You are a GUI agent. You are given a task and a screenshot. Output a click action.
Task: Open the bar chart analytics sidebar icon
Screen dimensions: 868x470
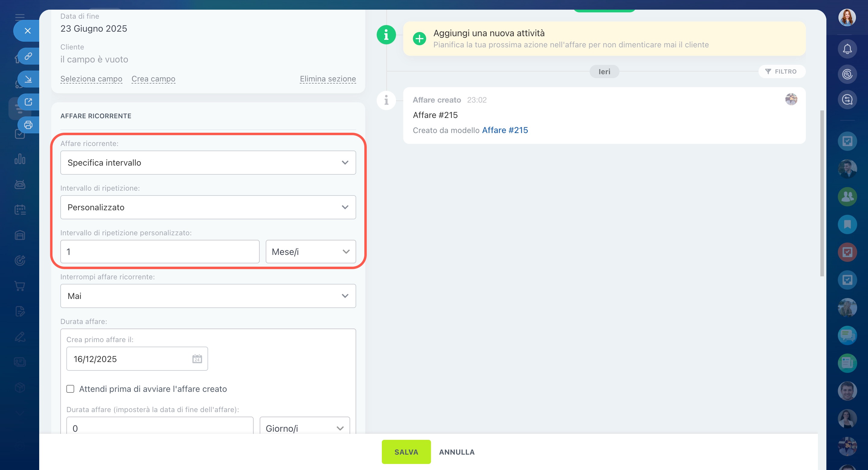[x=20, y=159]
